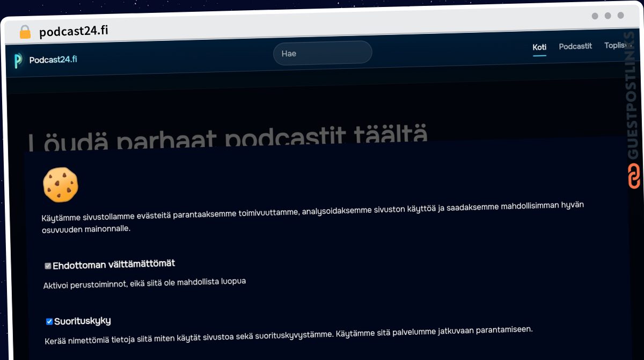Click the Ehdottoman välttämättömät label
Image resolution: width=644 pixels, height=360 pixels.
point(114,264)
